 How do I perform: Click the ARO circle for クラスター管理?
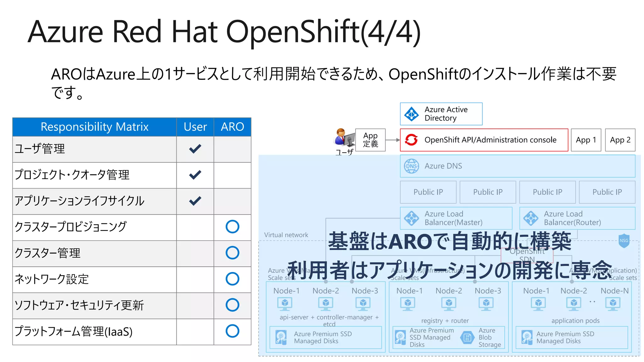point(232,253)
